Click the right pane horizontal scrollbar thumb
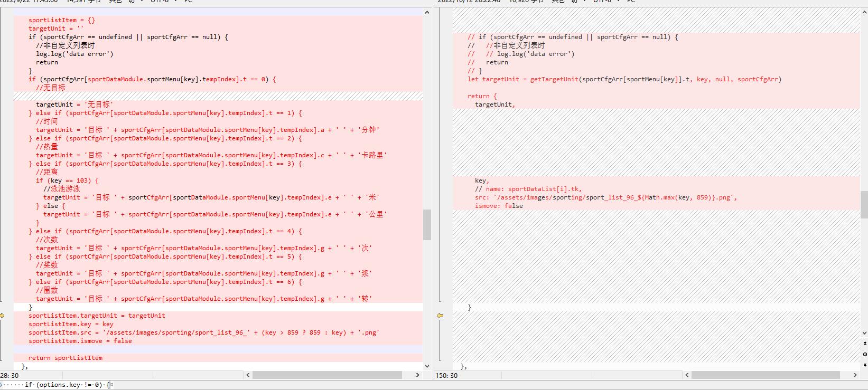 click(766, 375)
